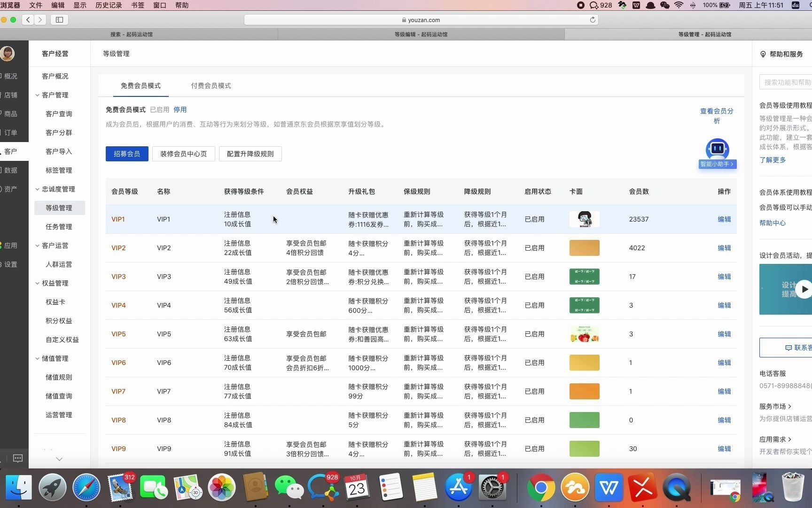Switch to 免费会员模式 tab
The image size is (812, 508).
tap(141, 86)
